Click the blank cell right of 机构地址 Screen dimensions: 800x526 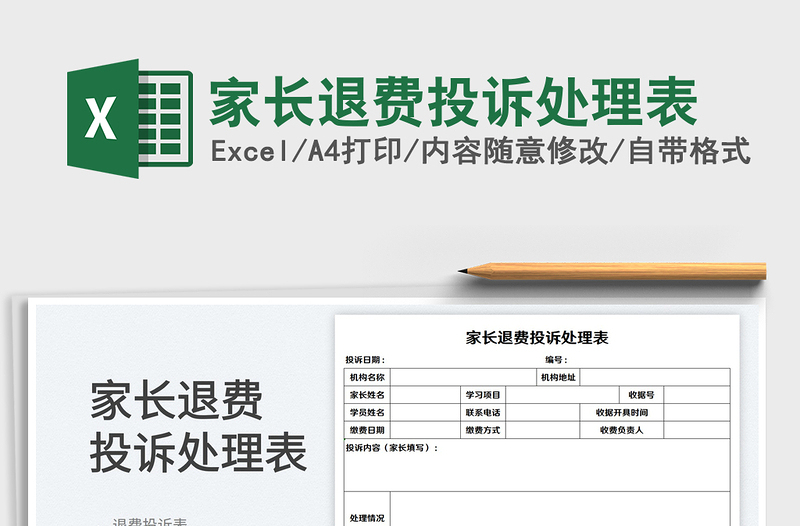(x=655, y=378)
